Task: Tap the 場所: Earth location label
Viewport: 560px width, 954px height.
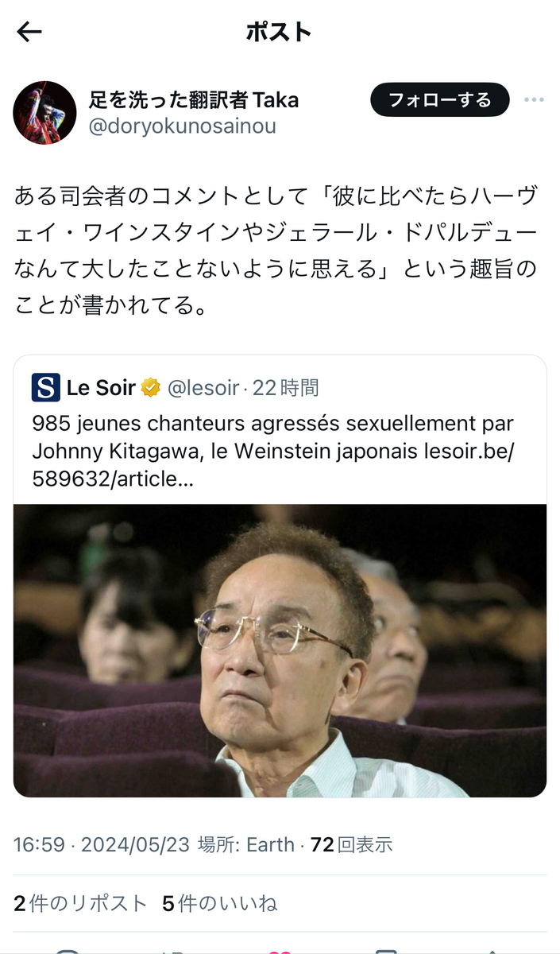Action: [245, 844]
